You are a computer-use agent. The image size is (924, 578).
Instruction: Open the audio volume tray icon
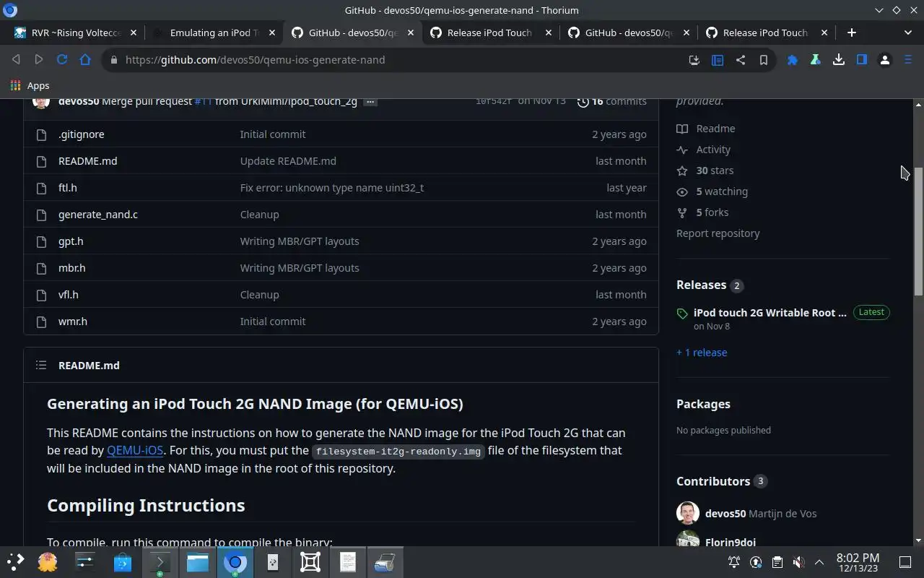(798, 562)
